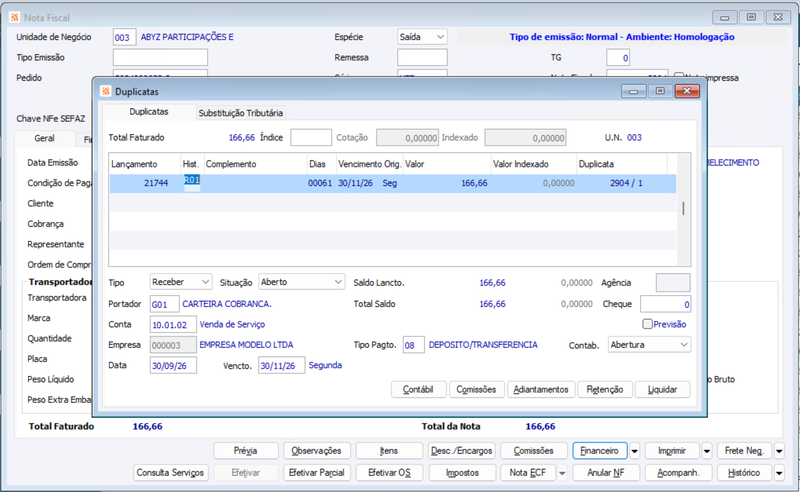
Task: Expand the Situação Aberto dropdown
Action: click(x=338, y=282)
